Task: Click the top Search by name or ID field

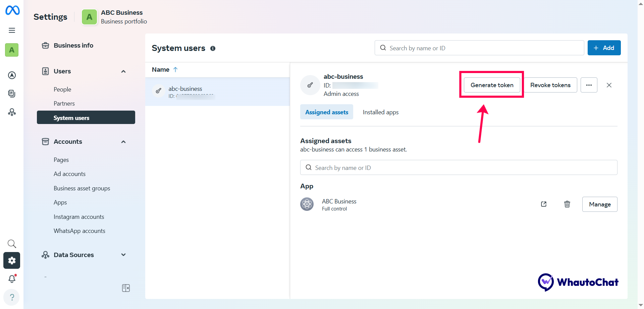Action: [x=480, y=48]
